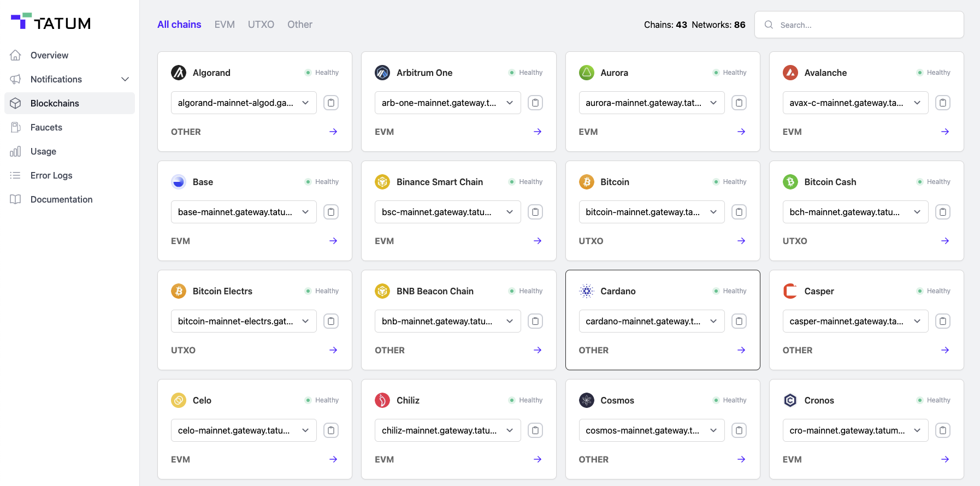The height and width of the screenshot is (486, 980).
Task: Click the Cardano chain logo icon
Action: click(587, 291)
